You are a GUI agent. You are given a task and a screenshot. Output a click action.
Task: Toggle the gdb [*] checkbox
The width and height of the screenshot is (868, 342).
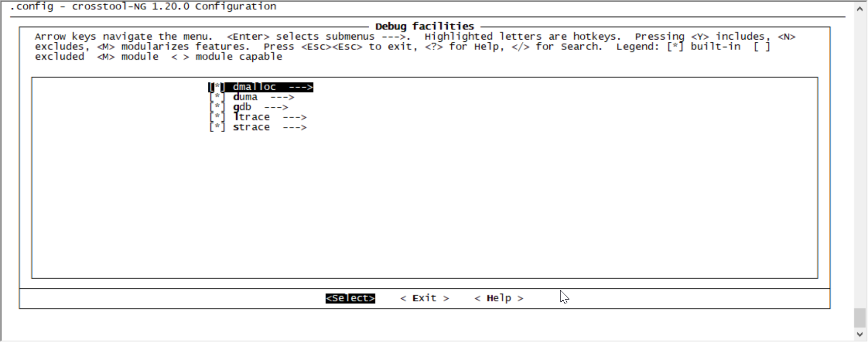click(x=217, y=107)
